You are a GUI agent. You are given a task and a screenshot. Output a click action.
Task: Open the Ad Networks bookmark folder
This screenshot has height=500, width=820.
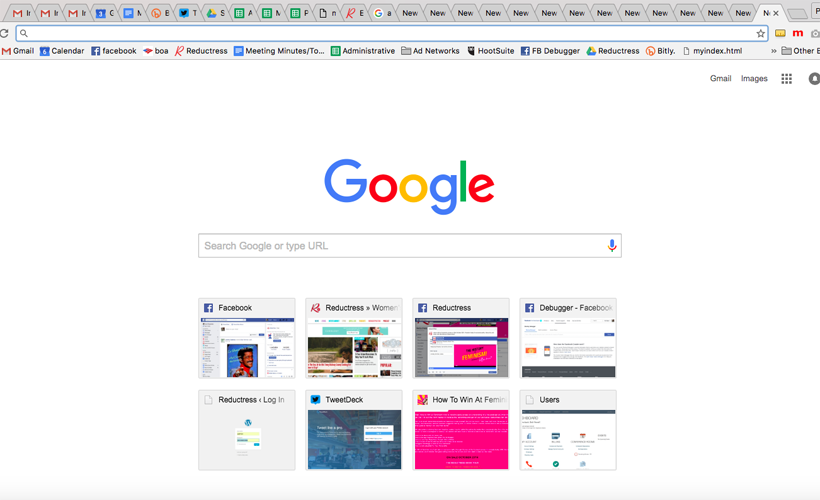point(430,51)
